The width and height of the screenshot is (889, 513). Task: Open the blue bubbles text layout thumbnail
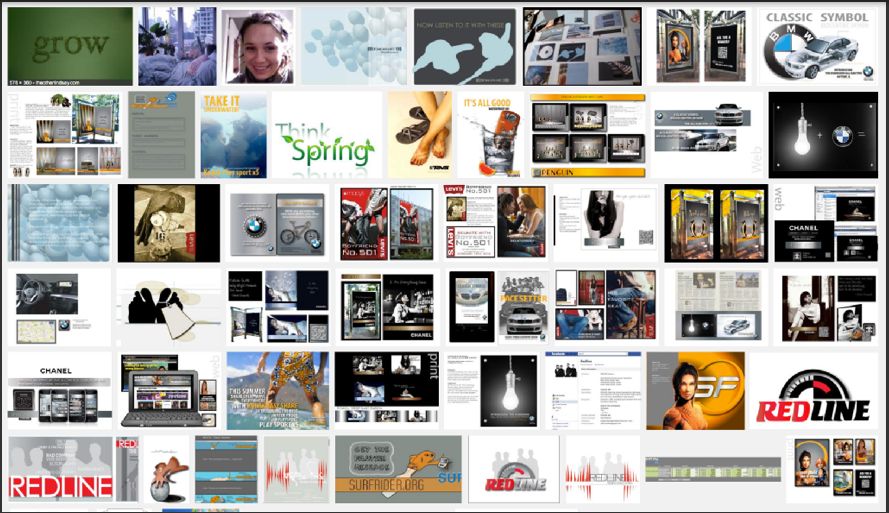click(59, 223)
